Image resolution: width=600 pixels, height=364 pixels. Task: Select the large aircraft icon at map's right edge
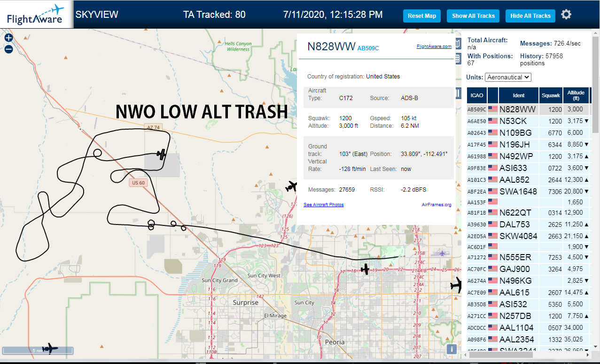tap(456, 285)
